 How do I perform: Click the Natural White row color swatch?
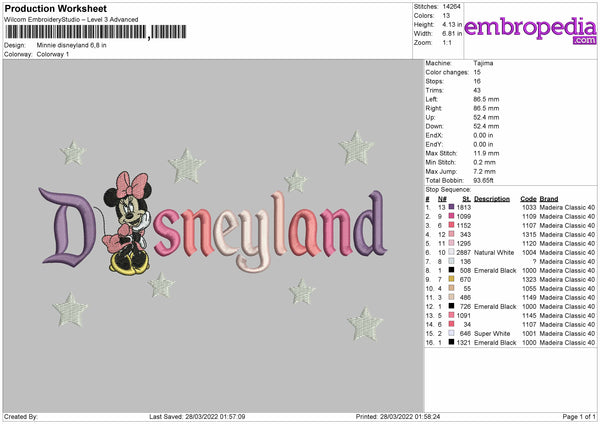pos(451,252)
